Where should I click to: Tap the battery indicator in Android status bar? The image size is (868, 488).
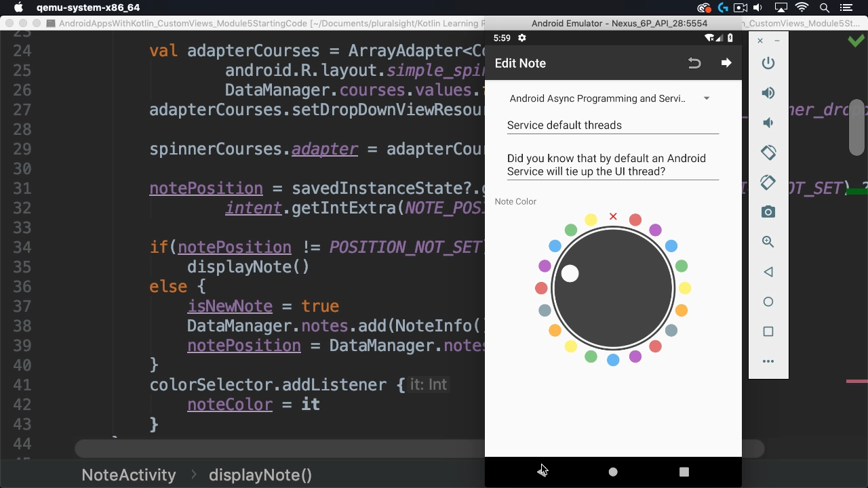[730, 38]
